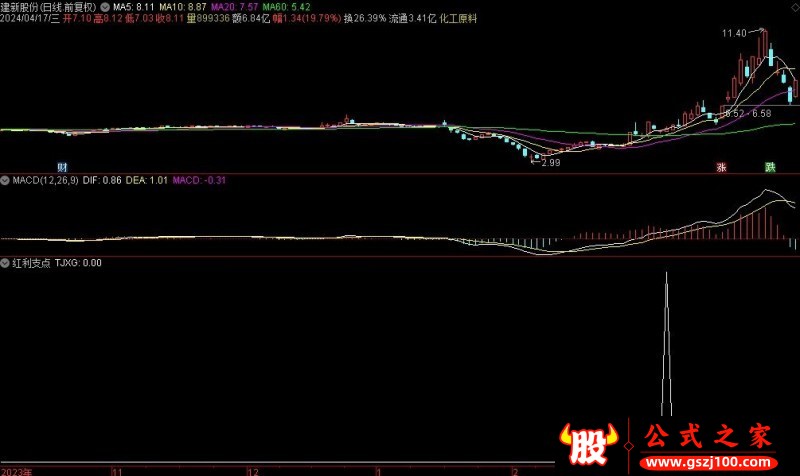Click the tall white TJXG signal spike
Viewport: 800px width, 476px height.
pyautogui.click(x=666, y=340)
